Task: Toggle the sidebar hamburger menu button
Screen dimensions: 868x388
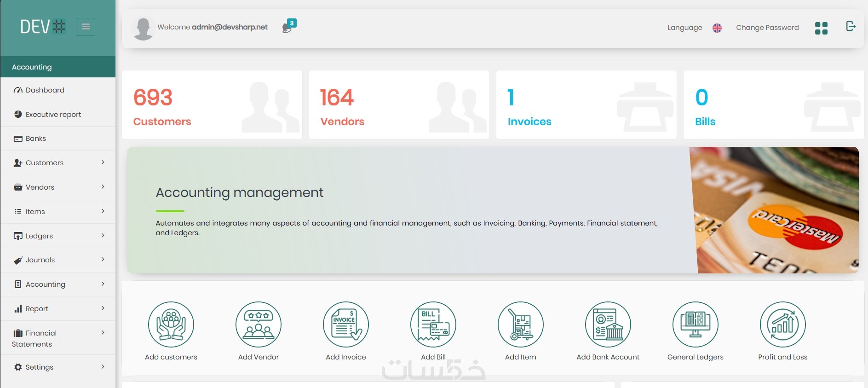Action: coord(86,27)
